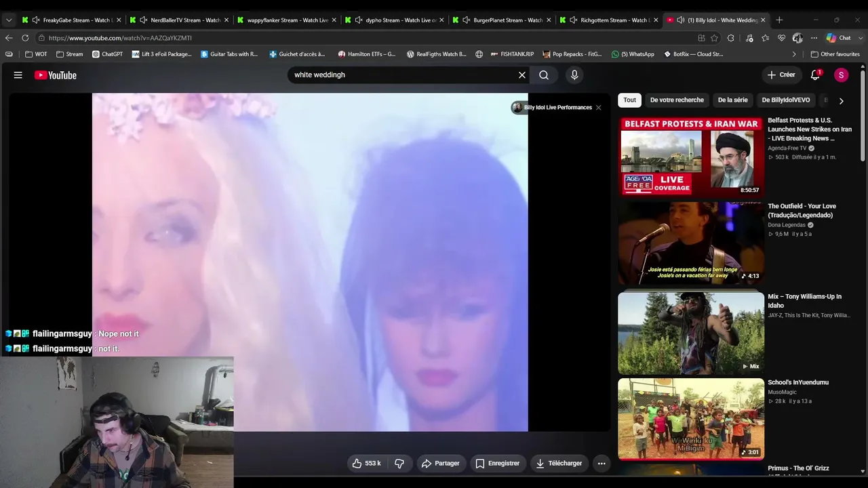Click the Enregistrer save button
Screen dimensions: 868x488
pos(497,464)
